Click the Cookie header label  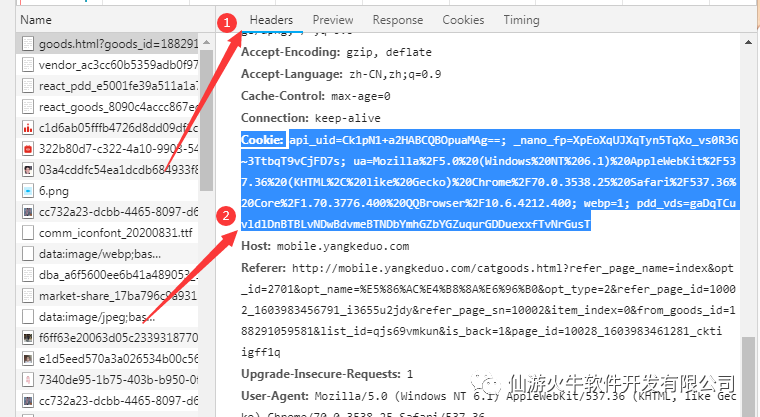point(263,140)
